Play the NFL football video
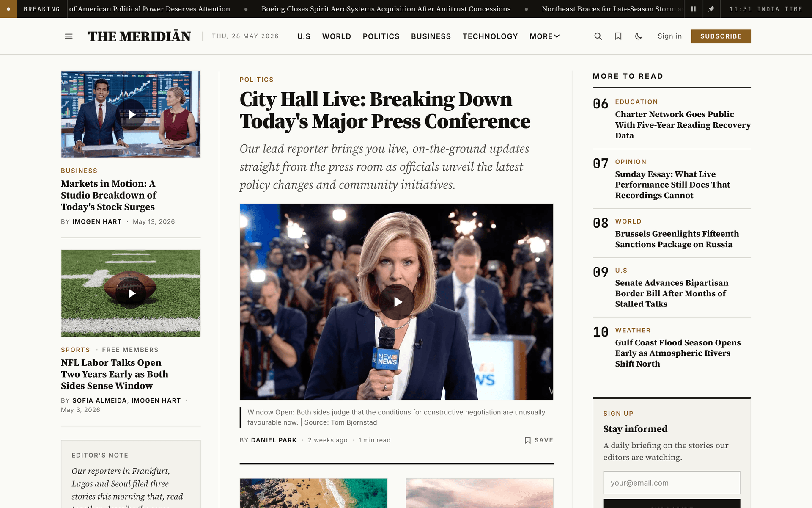812x508 pixels. tap(131, 293)
